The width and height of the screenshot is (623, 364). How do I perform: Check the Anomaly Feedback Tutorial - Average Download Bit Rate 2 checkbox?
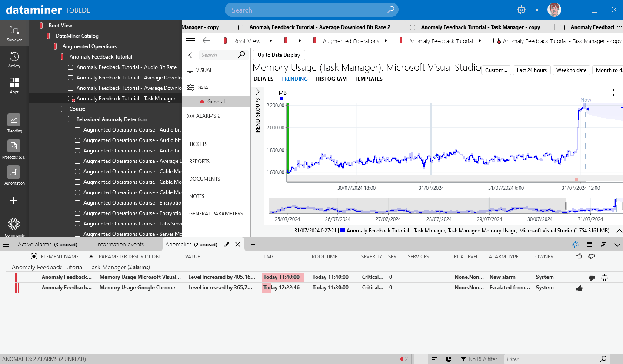point(241,27)
